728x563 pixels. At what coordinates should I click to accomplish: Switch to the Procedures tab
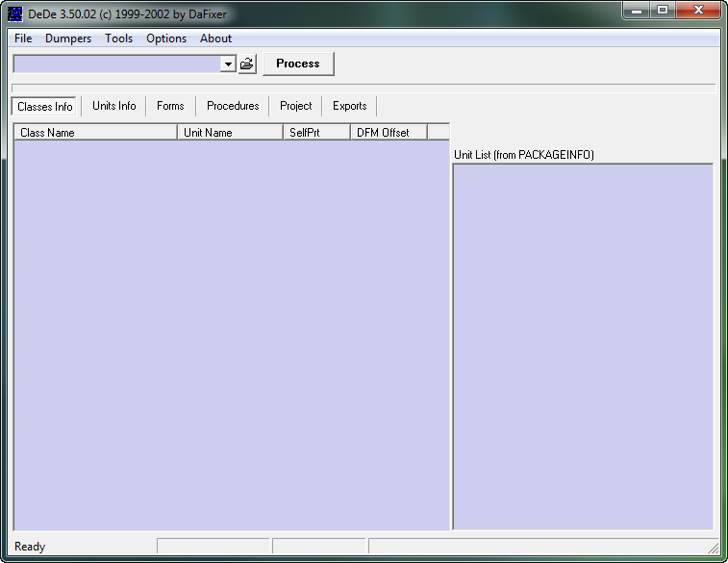point(233,106)
